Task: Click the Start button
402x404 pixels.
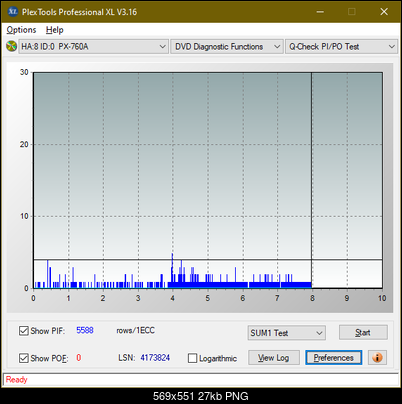Action: click(363, 333)
